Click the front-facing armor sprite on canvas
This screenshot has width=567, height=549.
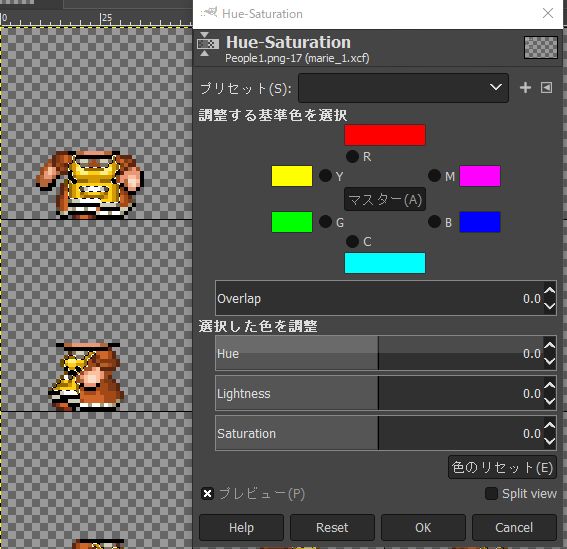point(90,184)
